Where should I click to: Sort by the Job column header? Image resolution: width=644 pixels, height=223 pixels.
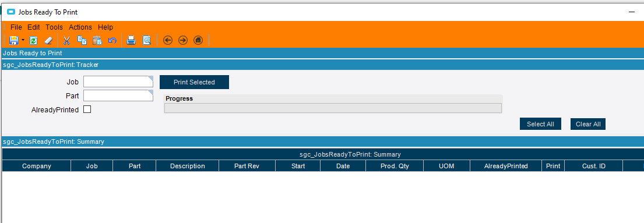point(92,166)
